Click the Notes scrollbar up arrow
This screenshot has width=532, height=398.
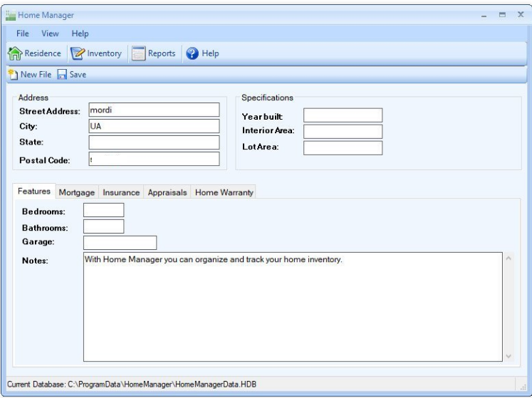pos(508,258)
